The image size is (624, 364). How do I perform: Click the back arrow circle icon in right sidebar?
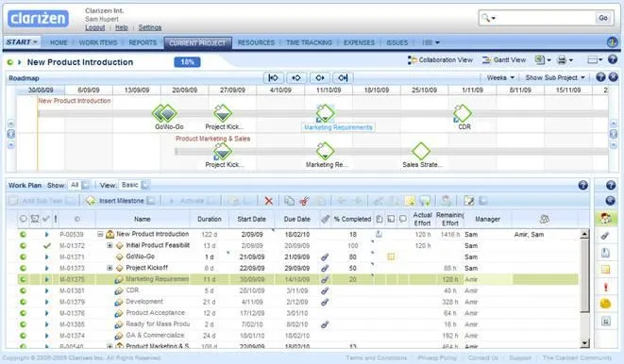(x=611, y=200)
